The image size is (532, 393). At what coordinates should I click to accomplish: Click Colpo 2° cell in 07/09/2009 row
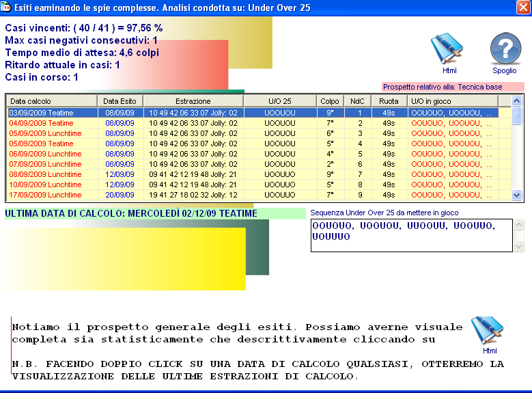pyautogui.click(x=330, y=164)
